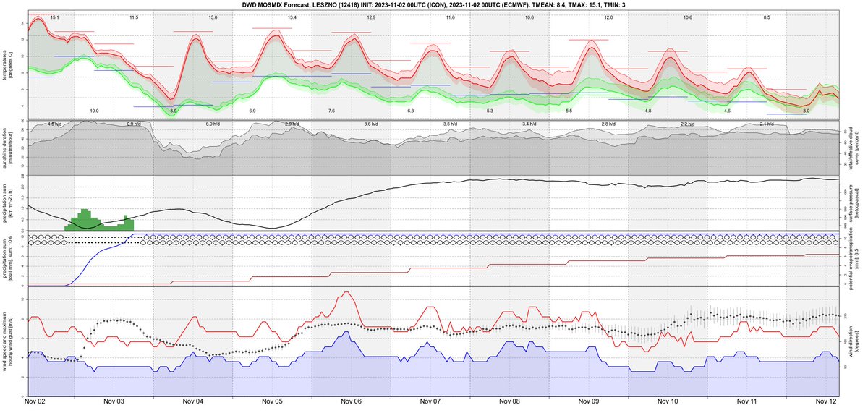Click the sunshine value '2.9 h/d'
Image resolution: width=868 pixels, height=413 pixels.
[292, 124]
